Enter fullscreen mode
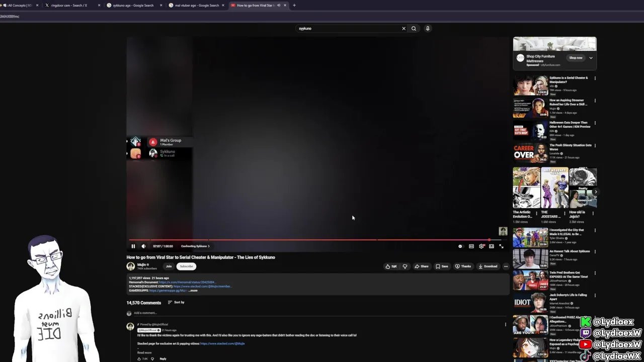644x362 pixels. click(x=501, y=246)
